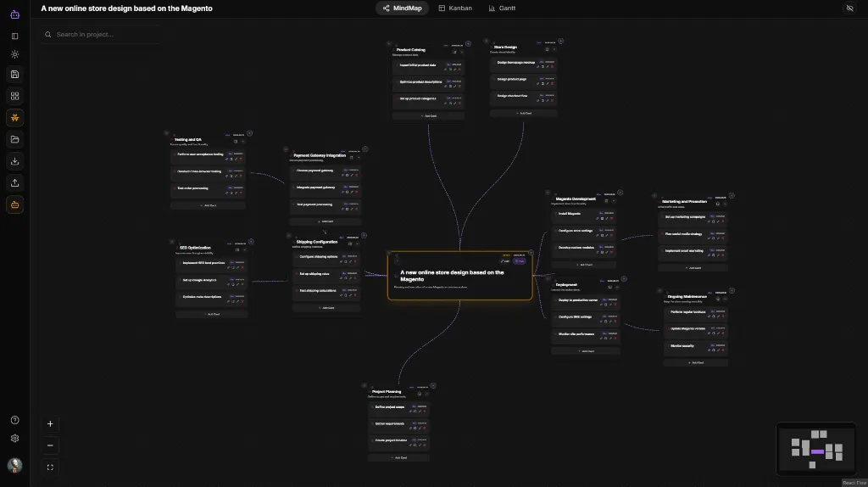
Task: Switch to the Kanban view tab
Action: point(455,8)
